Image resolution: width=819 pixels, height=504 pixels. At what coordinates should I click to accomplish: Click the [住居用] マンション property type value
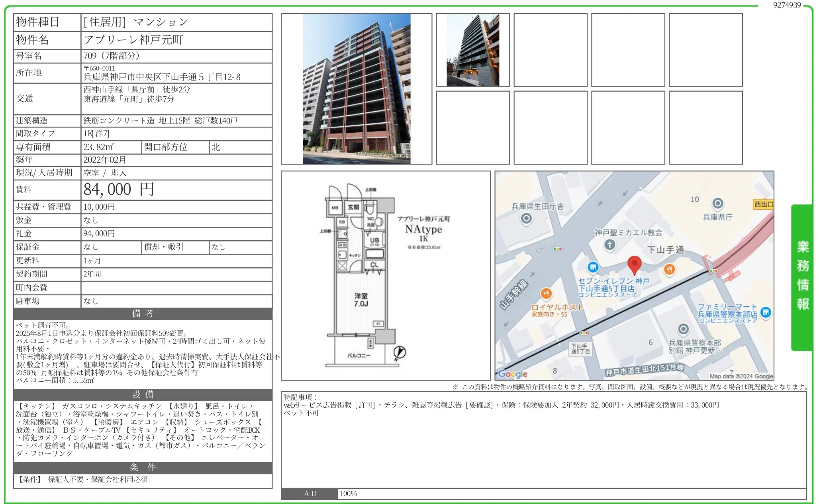tap(136, 22)
